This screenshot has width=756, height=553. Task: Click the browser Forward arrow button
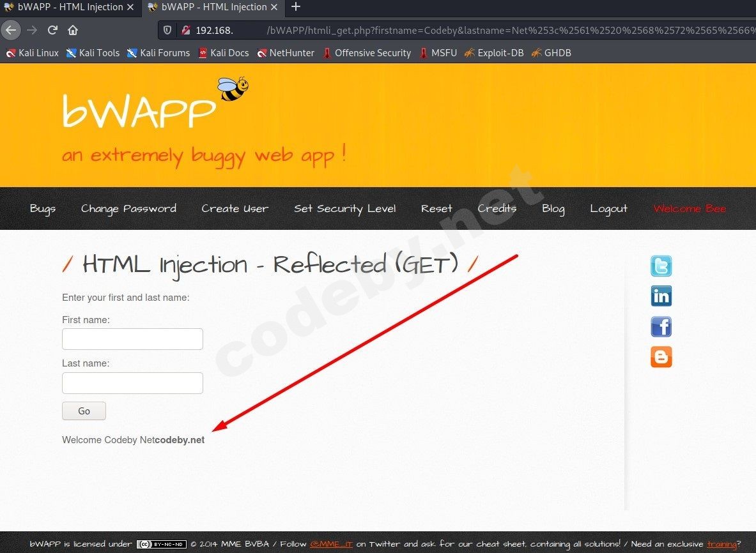point(33,31)
